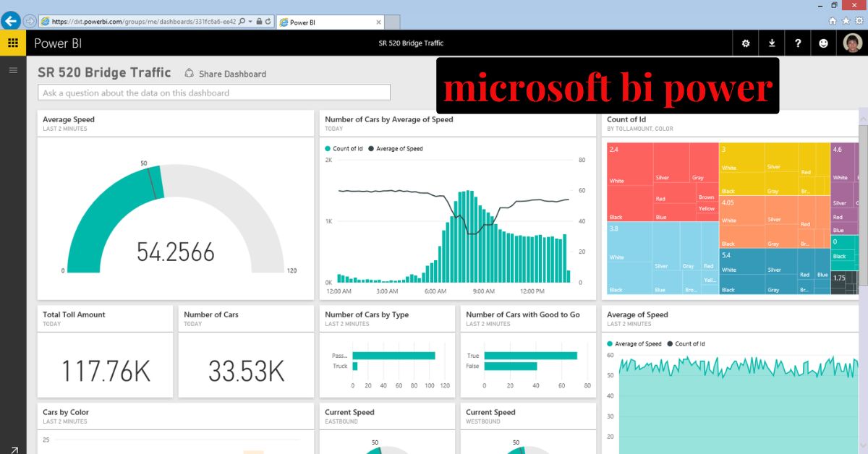Select the blue 5.4 treemap group label

726,255
